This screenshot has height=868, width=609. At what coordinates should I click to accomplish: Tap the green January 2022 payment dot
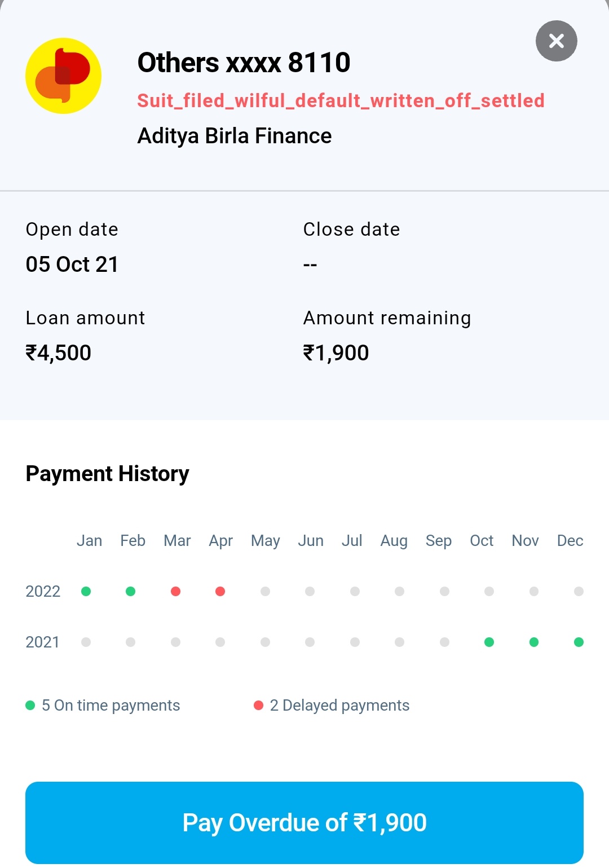coord(86,591)
